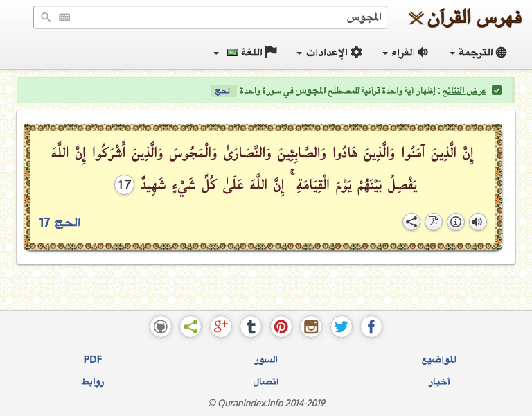
Task: Open the الحج 17 verse link
Action: [60, 223]
